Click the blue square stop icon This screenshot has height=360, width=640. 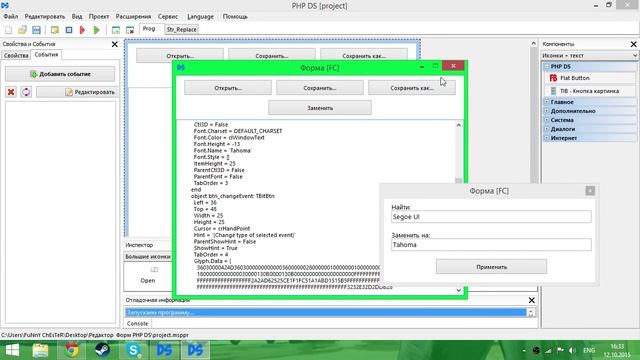pyautogui.click(x=69, y=30)
